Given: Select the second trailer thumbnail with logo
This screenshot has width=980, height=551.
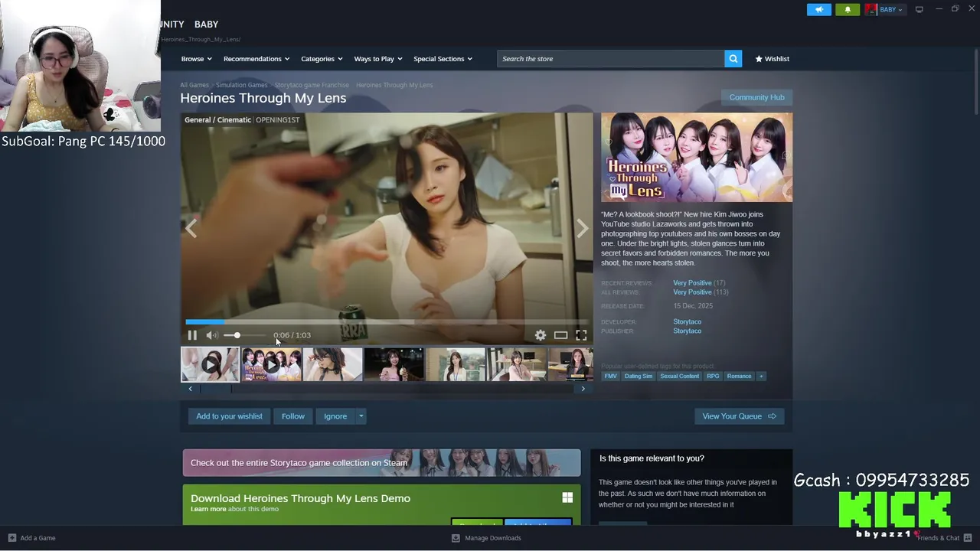Looking at the screenshot, I should pyautogui.click(x=271, y=364).
